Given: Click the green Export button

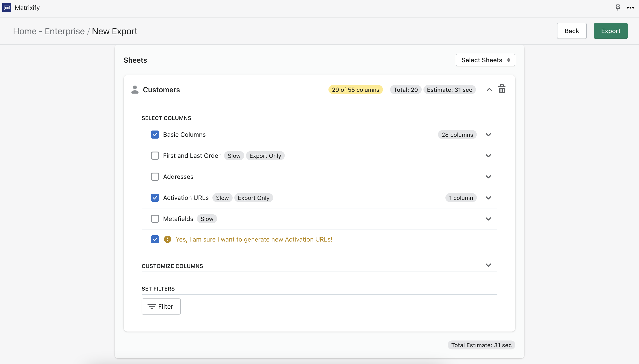Looking at the screenshot, I should coord(611,31).
